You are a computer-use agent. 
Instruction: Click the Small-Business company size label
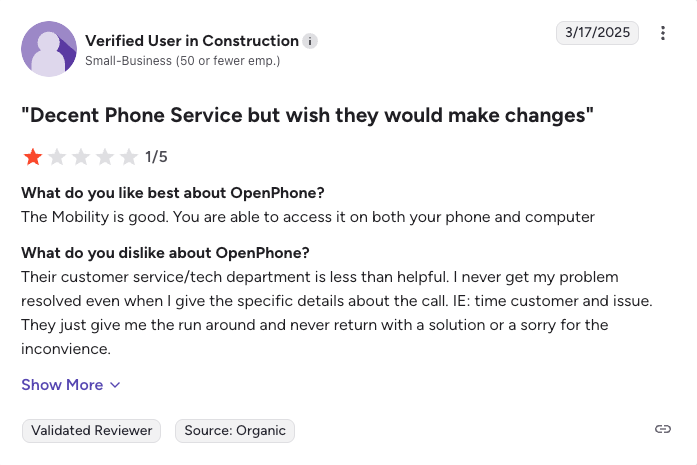point(182,61)
